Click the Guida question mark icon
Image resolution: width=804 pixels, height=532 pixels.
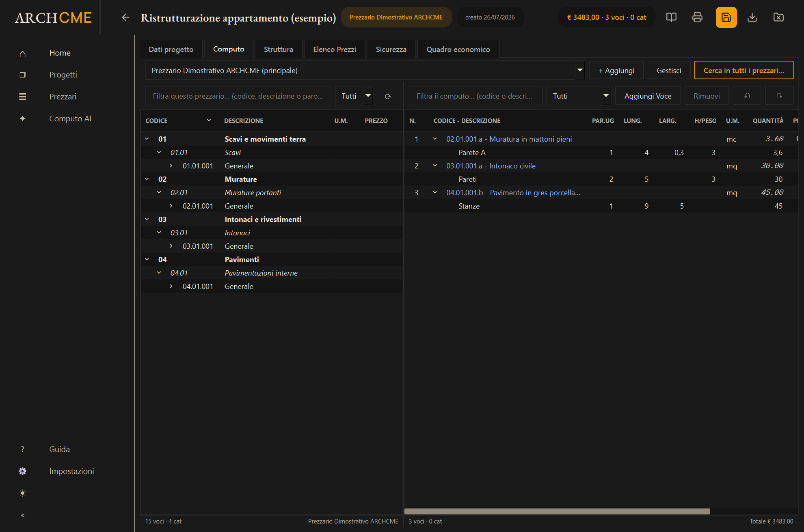click(23, 449)
